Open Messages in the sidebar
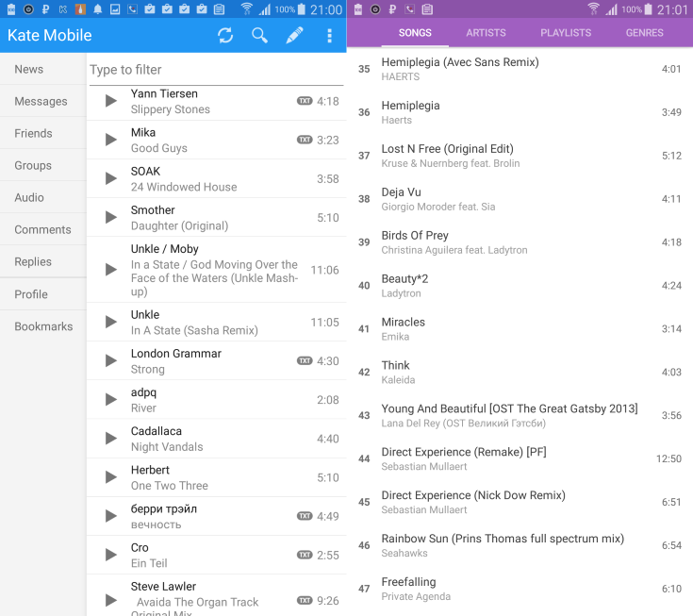 (x=42, y=101)
